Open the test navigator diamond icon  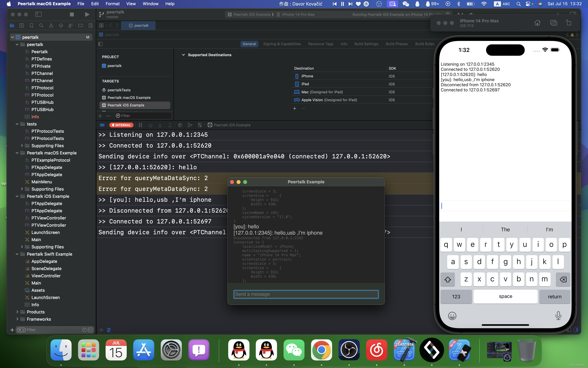point(61,26)
